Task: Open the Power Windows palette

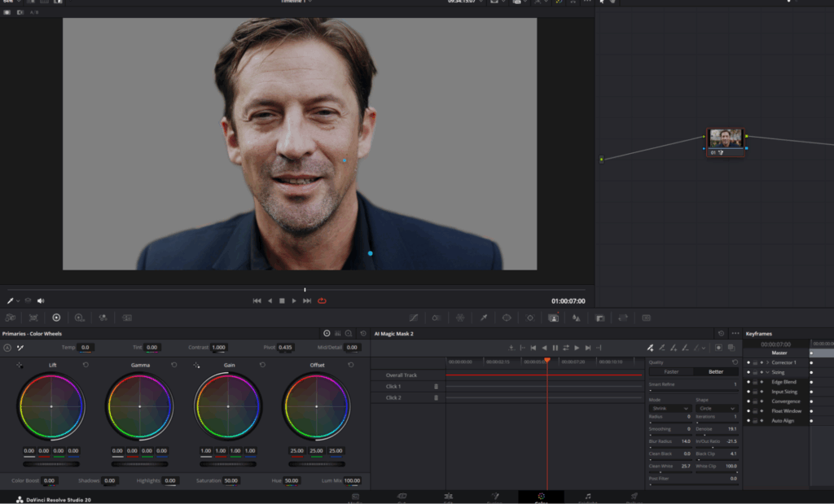Action: 507,318
